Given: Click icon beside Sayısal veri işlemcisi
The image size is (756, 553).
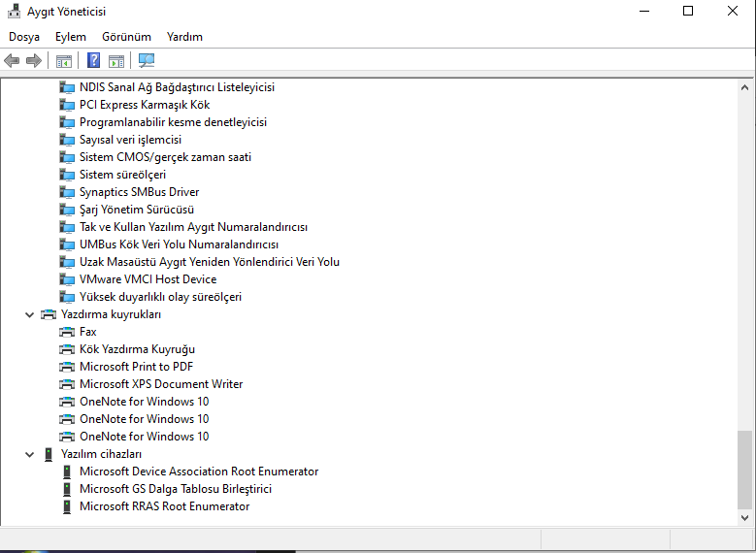Looking at the screenshot, I should point(67,140).
